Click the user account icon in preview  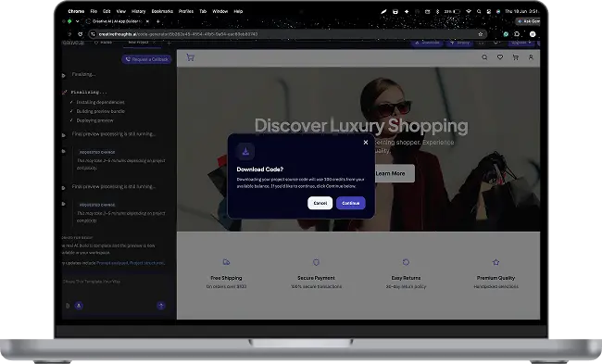pyautogui.click(x=531, y=57)
